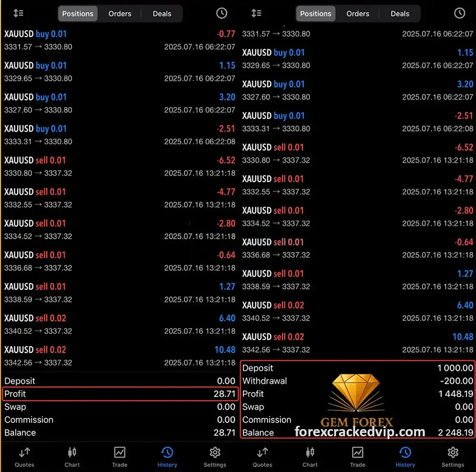Viewport: 476px width, 472px height.
Task: Tap the Withdrawal -200.00 row
Action: [x=357, y=381]
